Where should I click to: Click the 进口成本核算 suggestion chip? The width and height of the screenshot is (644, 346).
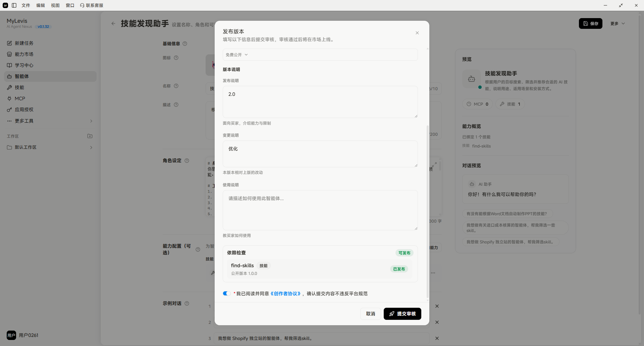tap(515, 228)
